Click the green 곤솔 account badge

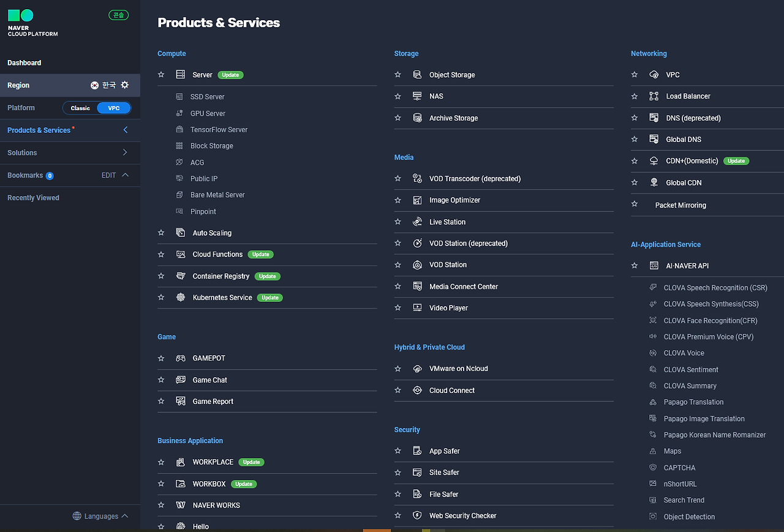(x=118, y=15)
